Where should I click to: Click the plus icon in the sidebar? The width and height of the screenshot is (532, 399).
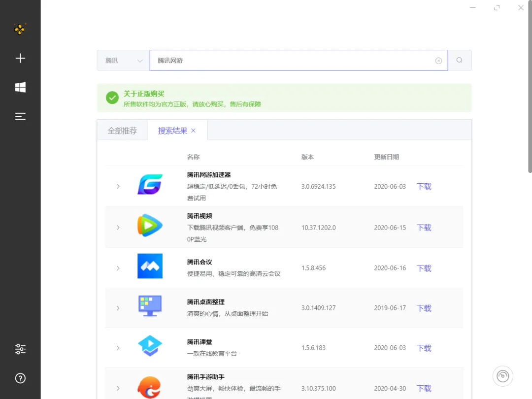tap(20, 58)
